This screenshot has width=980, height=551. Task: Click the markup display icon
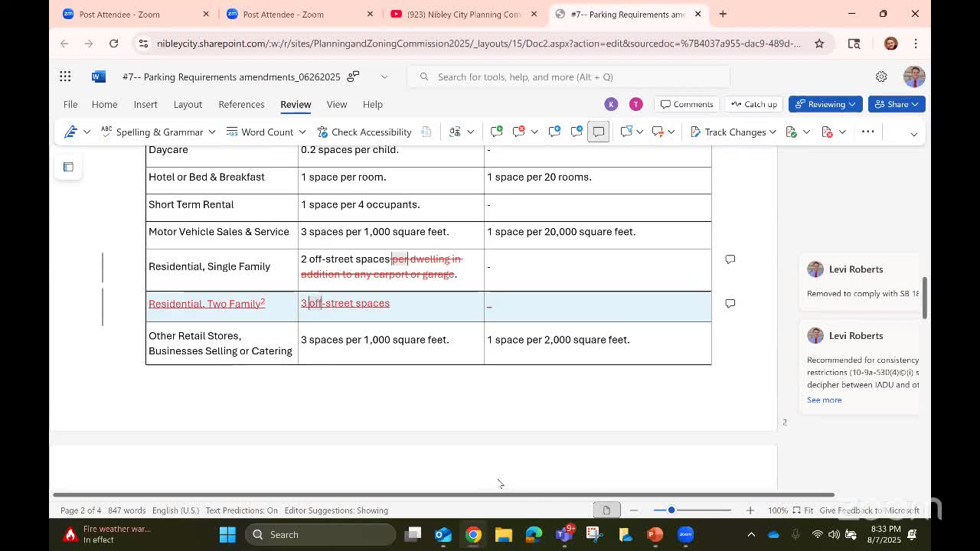[626, 132]
